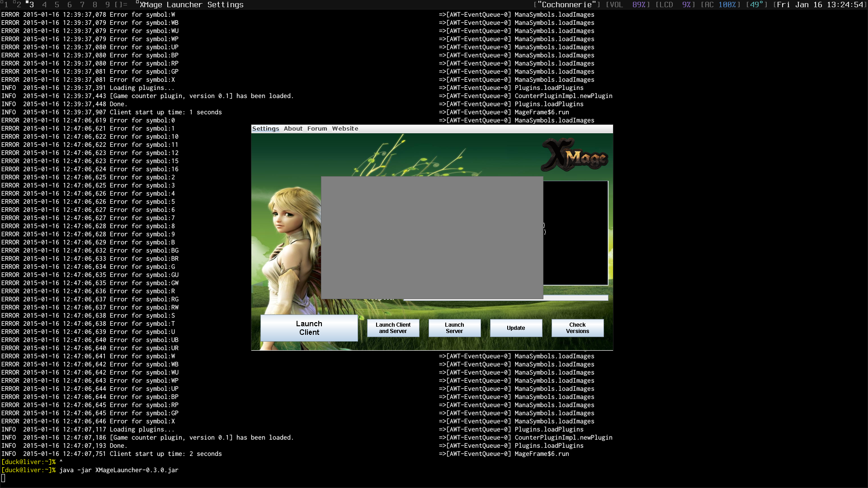868x488 pixels.
Task: Click the black console output panel in launcher
Action: point(576,233)
